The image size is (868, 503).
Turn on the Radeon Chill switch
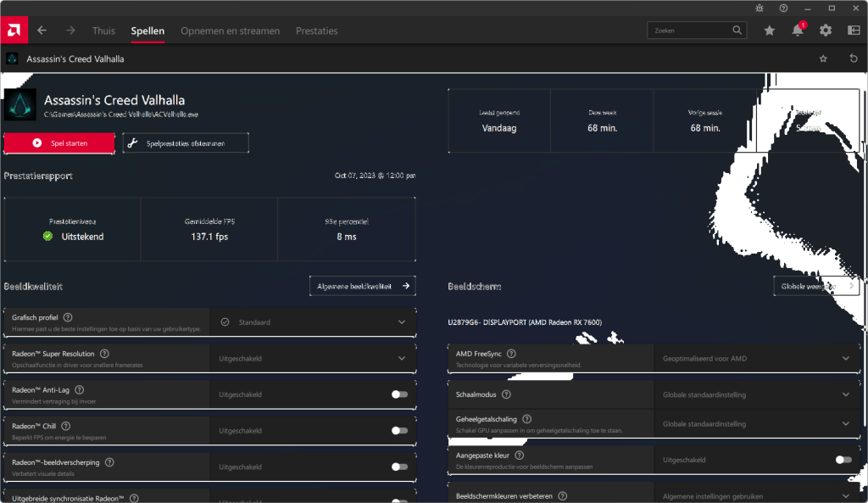399,431
